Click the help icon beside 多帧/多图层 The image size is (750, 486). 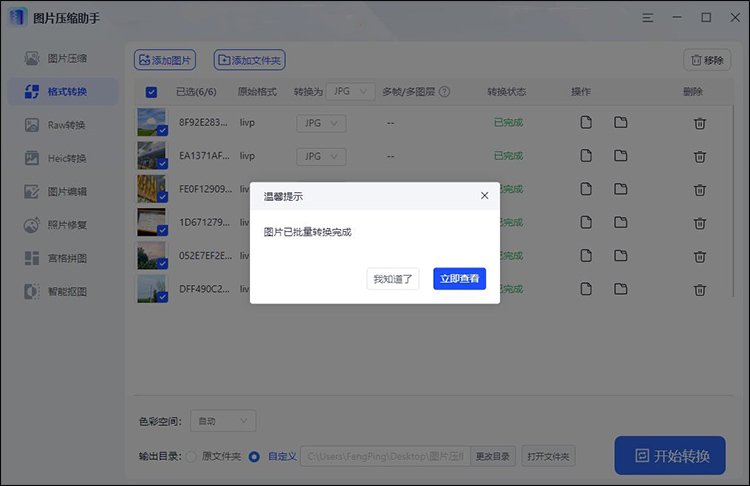click(x=444, y=92)
